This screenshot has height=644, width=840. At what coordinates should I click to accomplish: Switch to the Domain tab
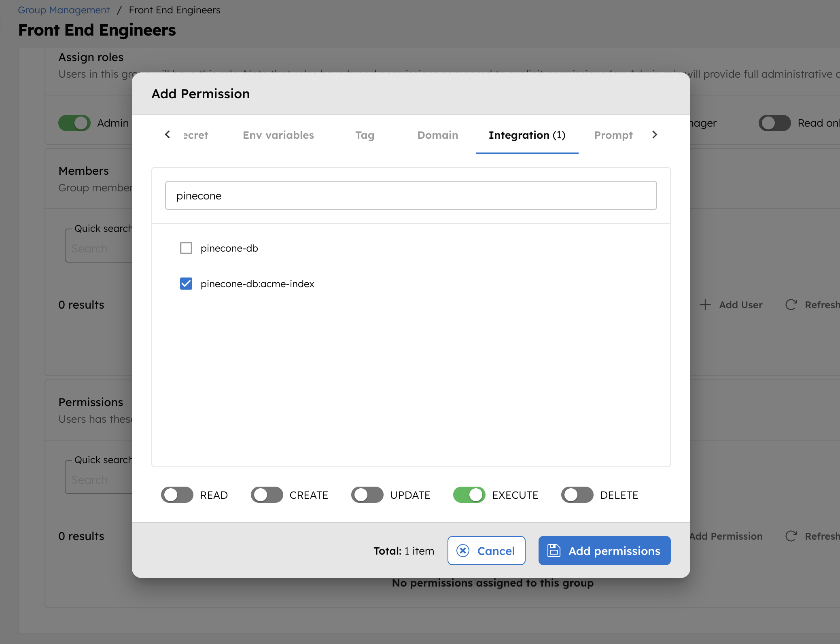pyautogui.click(x=438, y=135)
